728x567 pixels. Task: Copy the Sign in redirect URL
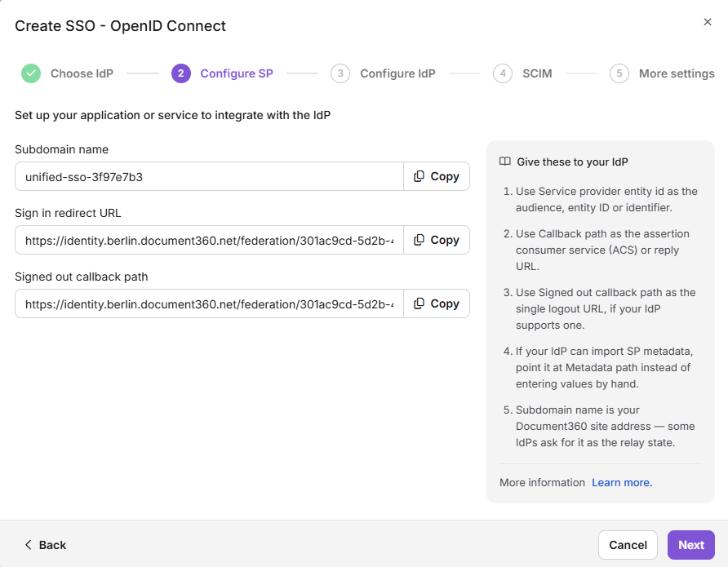437,240
